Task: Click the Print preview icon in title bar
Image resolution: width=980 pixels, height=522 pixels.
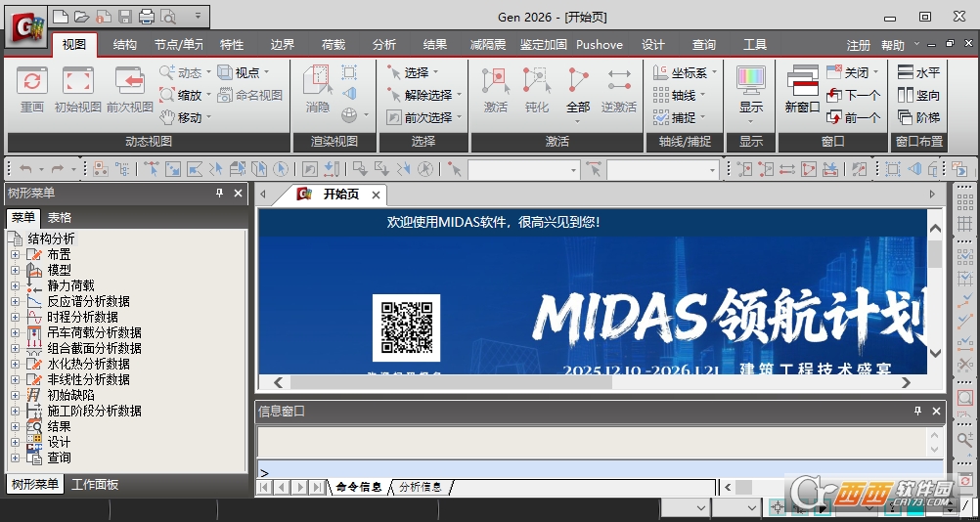Action: point(167,17)
